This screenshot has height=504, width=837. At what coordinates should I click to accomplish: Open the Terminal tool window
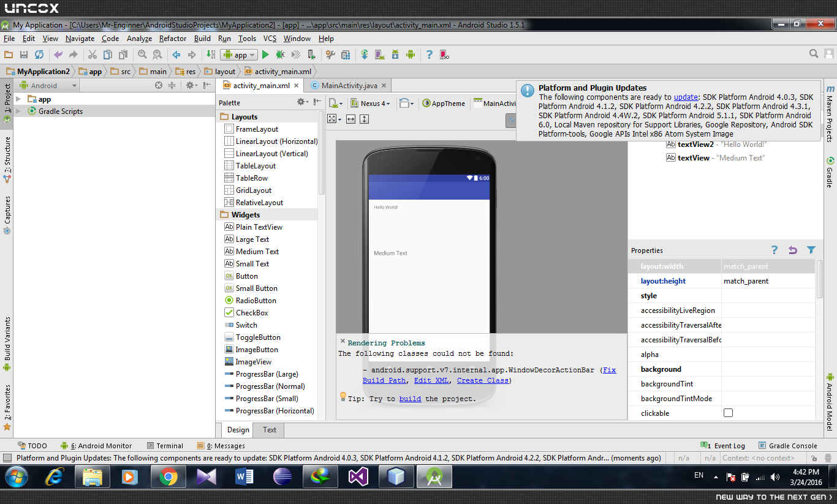click(165, 446)
